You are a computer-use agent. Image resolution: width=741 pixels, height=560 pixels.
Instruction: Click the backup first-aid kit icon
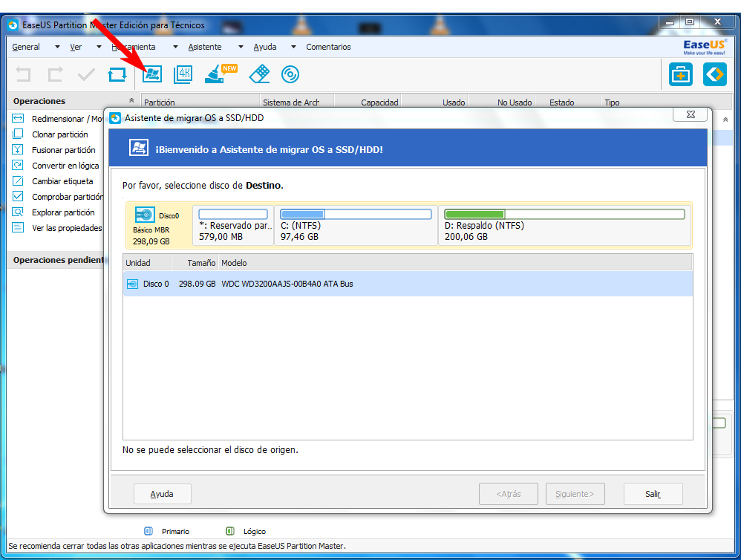pyautogui.click(x=681, y=74)
